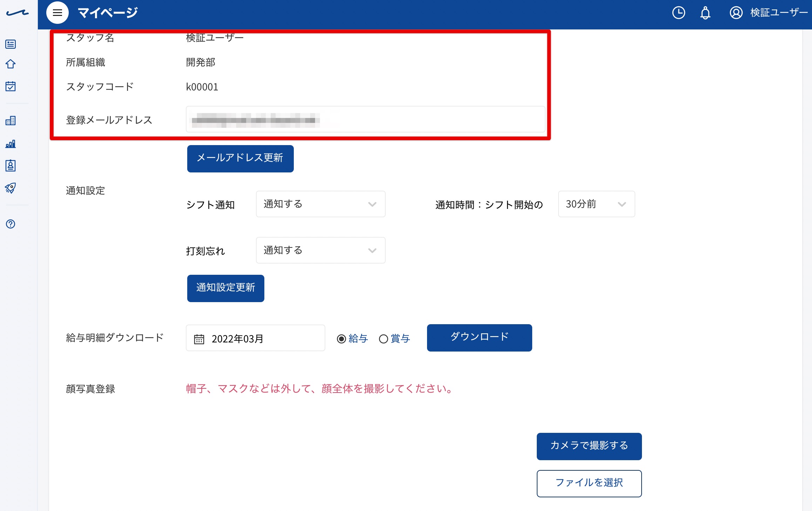Screen dimensions: 812x511
Task: Click the 通知設定 section label
Action: (x=86, y=191)
